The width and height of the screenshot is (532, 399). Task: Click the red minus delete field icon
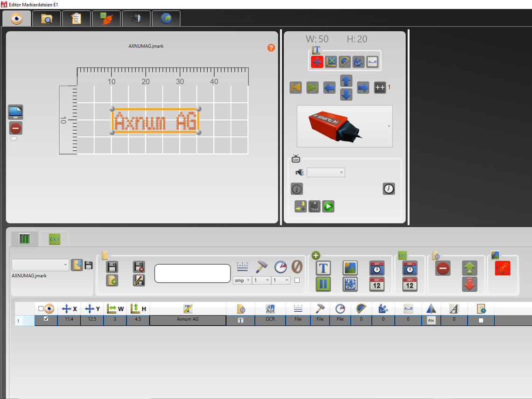pyautogui.click(x=443, y=268)
